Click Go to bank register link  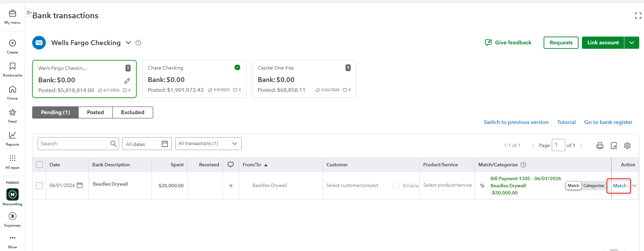608,122
